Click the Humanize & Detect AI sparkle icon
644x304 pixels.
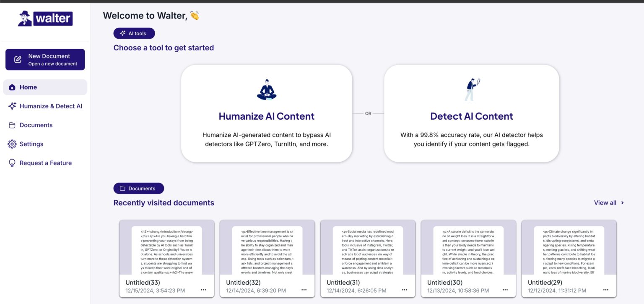(12, 106)
